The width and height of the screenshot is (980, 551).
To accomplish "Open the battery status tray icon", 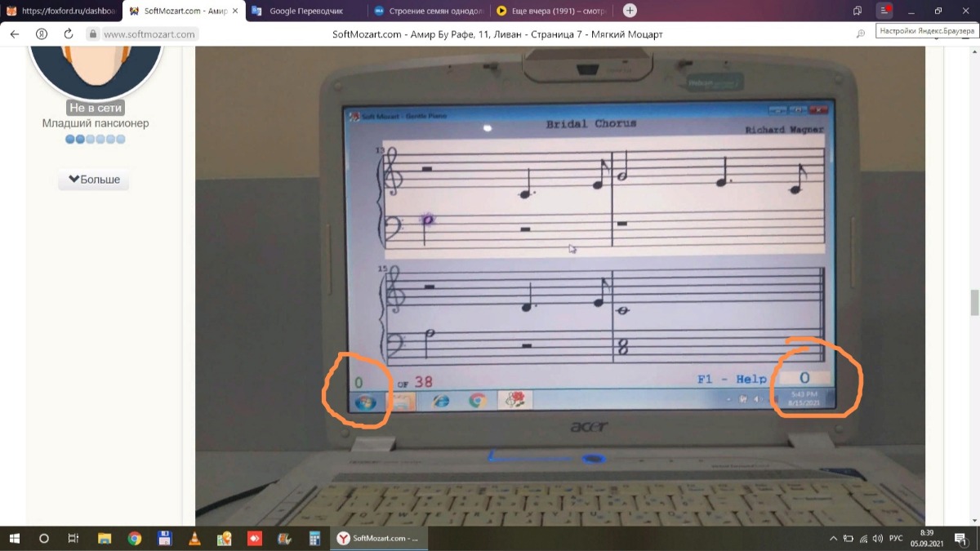I will pyautogui.click(x=849, y=539).
